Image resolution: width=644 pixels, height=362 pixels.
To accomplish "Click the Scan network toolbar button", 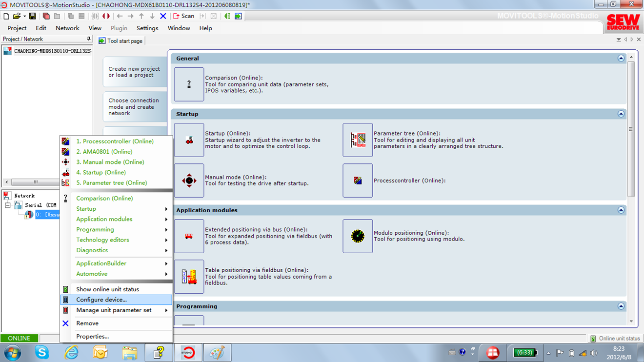I will tap(184, 16).
